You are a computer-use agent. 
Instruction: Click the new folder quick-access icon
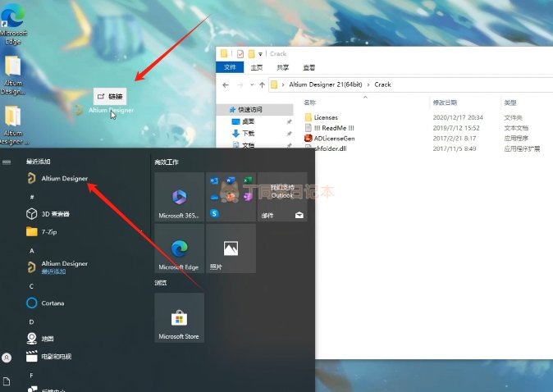[x=251, y=54]
